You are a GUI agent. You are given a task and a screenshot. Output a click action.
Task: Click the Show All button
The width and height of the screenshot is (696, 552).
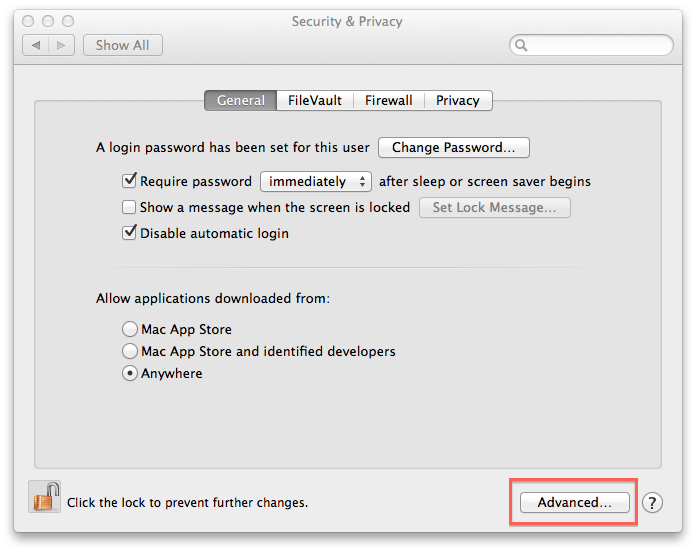(122, 45)
